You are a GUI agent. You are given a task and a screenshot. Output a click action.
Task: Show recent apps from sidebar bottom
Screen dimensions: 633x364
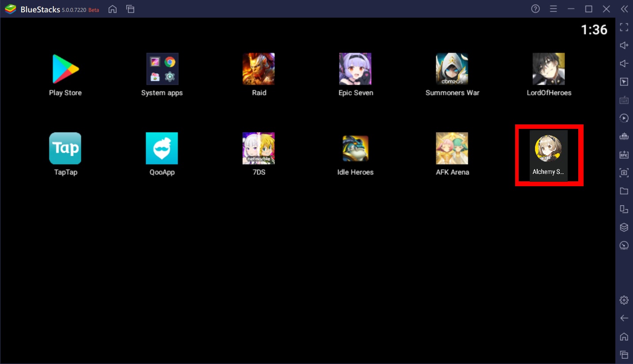click(x=624, y=355)
